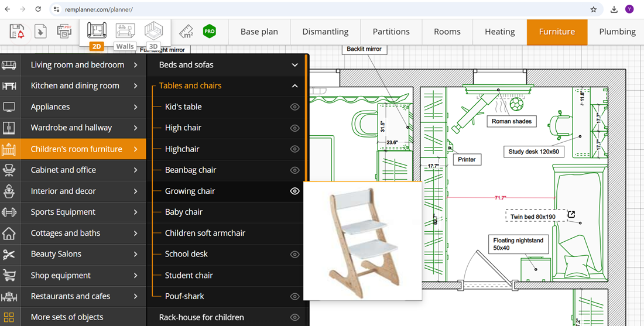
Task: Export the plan to PDF icon
Action: (x=64, y=31)
